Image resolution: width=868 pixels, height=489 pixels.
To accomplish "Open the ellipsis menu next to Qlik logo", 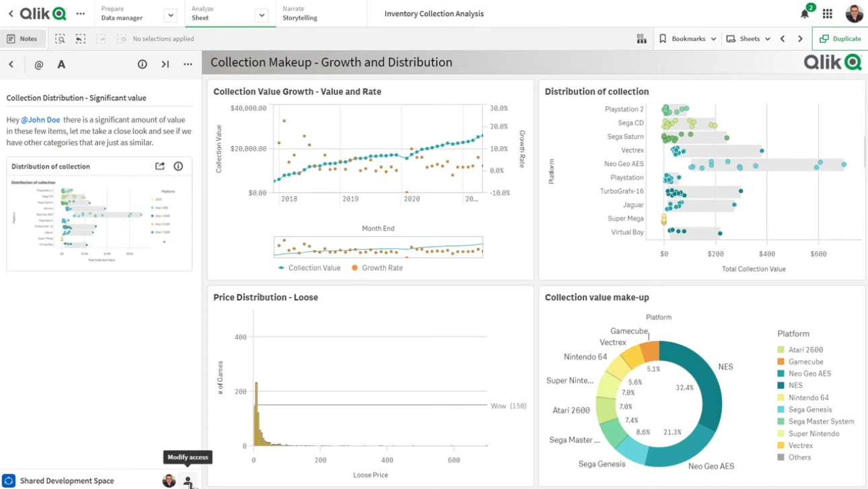I will click(81, 13).
